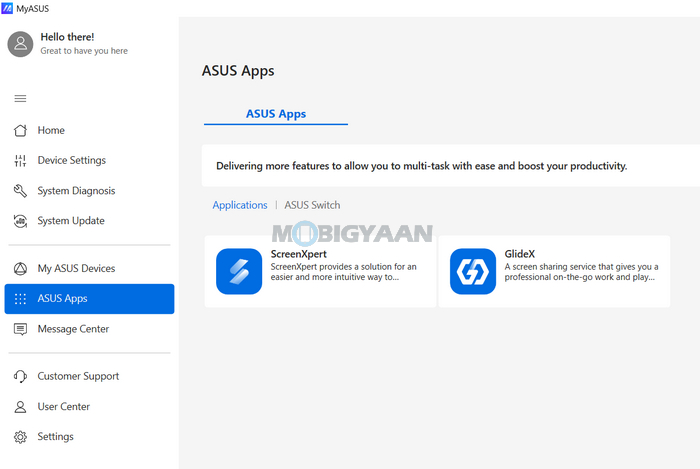700x469 pixels.
Task: Open Settings label in sidebar
Action: tap(55, 436)
